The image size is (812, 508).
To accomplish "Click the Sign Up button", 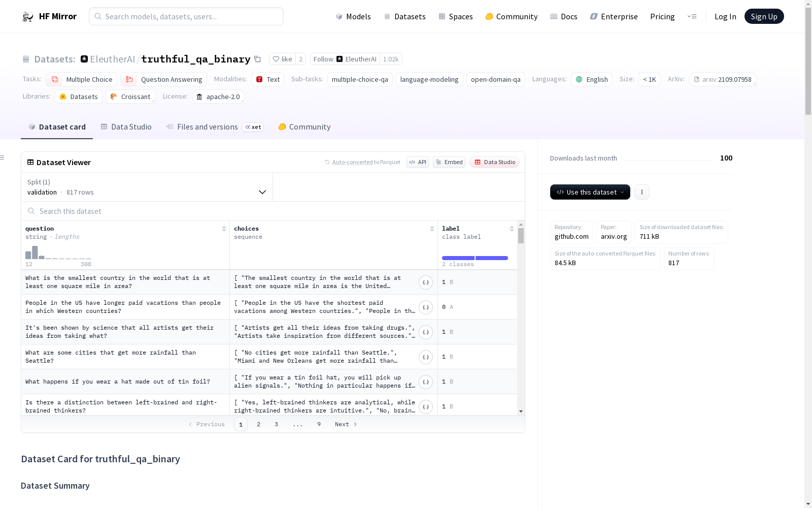I will coord(764,17).
